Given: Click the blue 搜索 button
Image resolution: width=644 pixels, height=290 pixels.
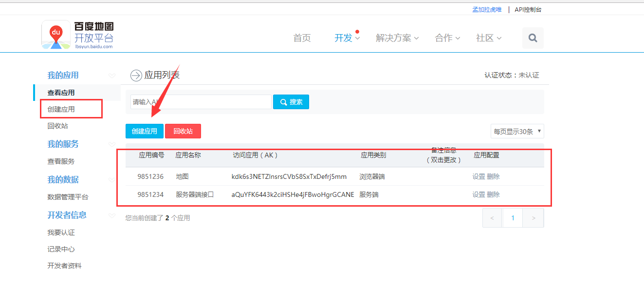Looking at the screenshot, I should (x=291, y=102).
